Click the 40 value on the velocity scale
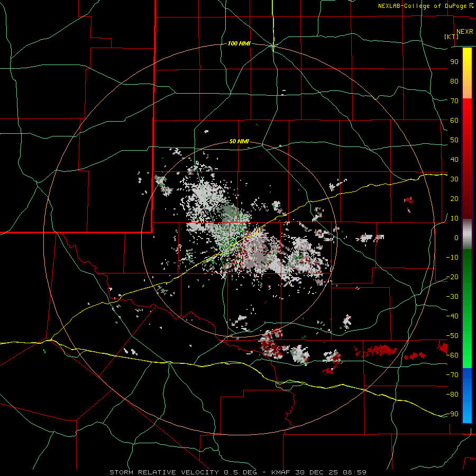 [454, 160]
